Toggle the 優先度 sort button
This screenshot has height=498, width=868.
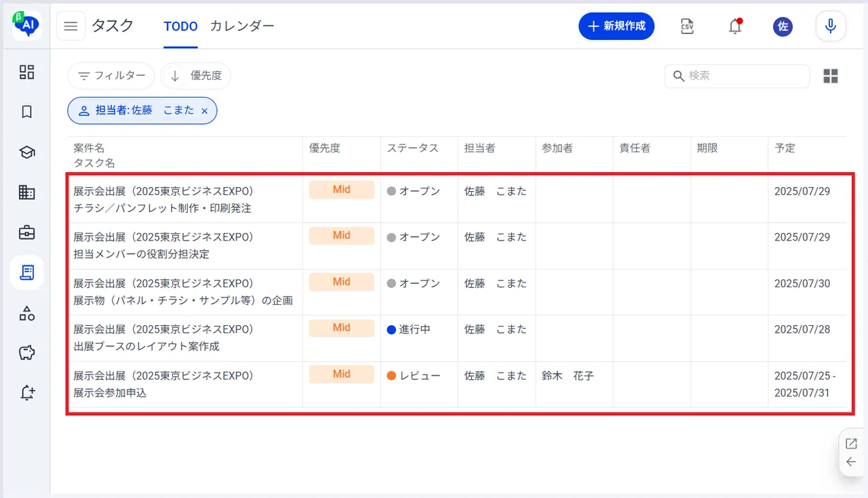coord(196,76)
